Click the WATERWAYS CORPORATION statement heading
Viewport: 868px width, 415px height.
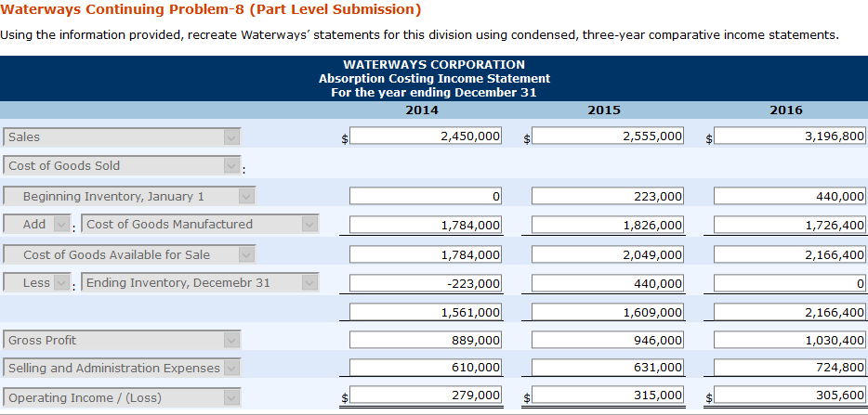(x=434, y=65)
